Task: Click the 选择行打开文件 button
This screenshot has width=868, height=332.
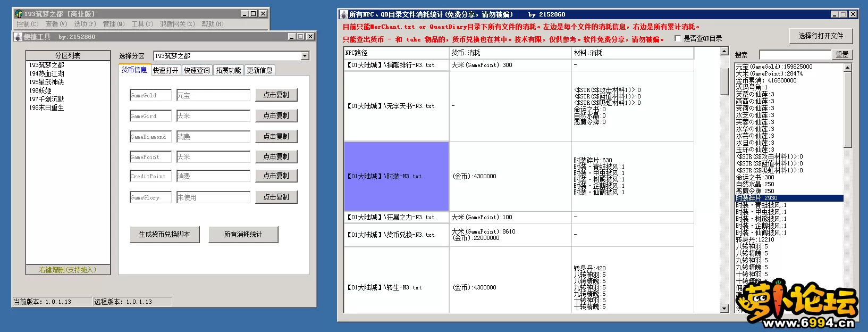Action: tap(821, 36)
